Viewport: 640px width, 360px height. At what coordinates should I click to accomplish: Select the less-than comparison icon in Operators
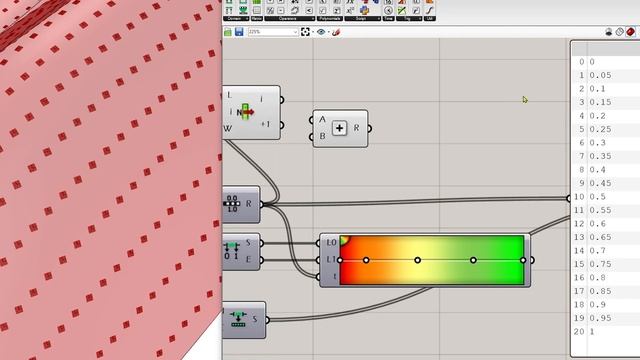pos(309,10)
